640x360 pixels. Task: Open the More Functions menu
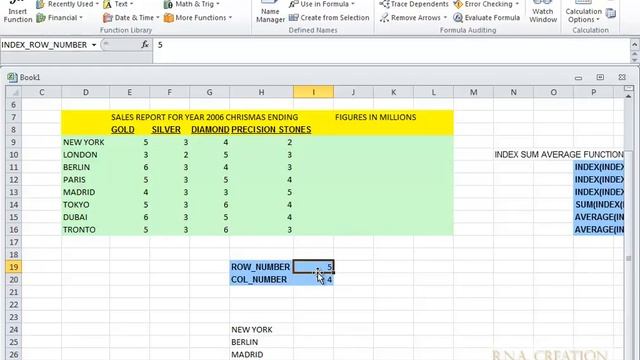(x=198, y=18)
